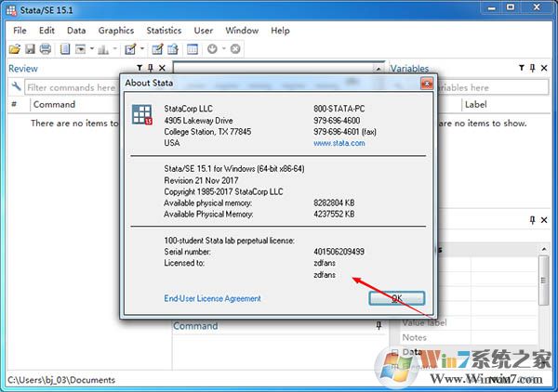Viewport: 558px width, 392px height.
Task: Click the Properties panel scrollbar thumb
Action: (x=543, y=281)
